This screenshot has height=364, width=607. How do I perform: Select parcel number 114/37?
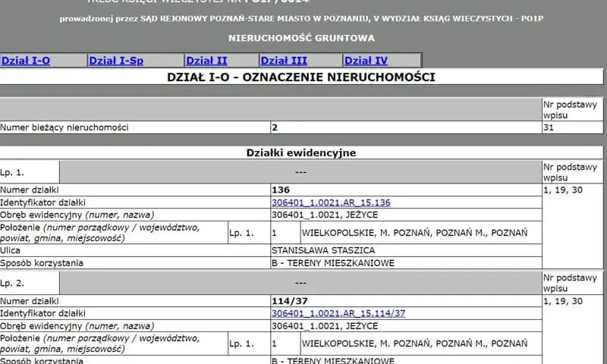[290, 301]
